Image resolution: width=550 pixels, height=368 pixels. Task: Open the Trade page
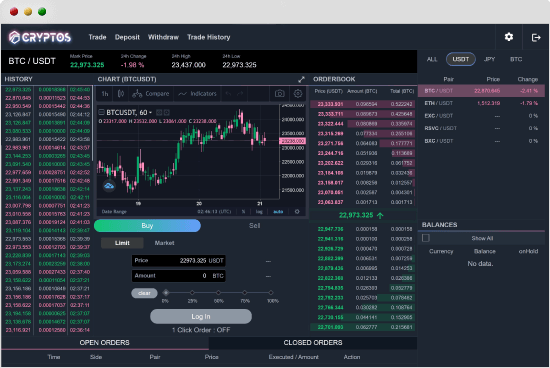(x=97, y=37)
